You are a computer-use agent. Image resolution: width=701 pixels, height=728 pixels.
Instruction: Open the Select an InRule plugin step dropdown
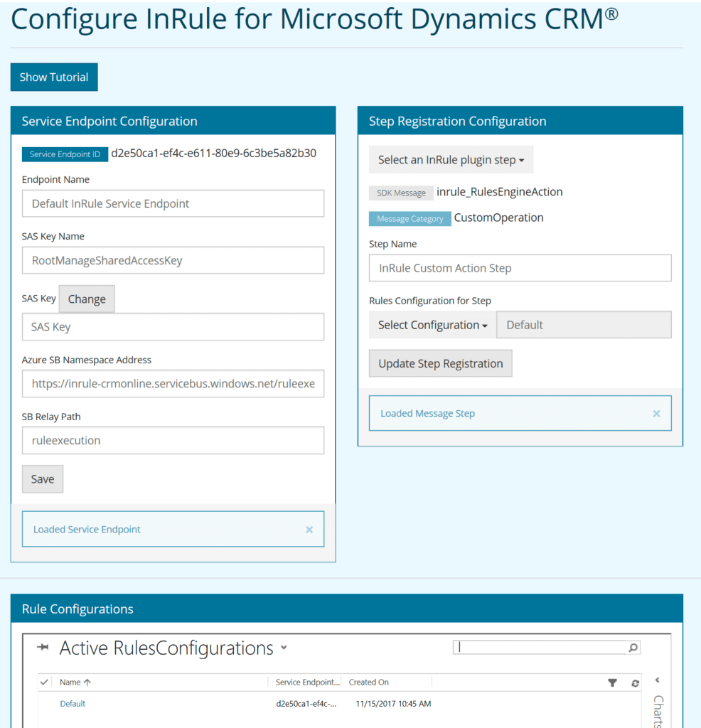(451, 160)
